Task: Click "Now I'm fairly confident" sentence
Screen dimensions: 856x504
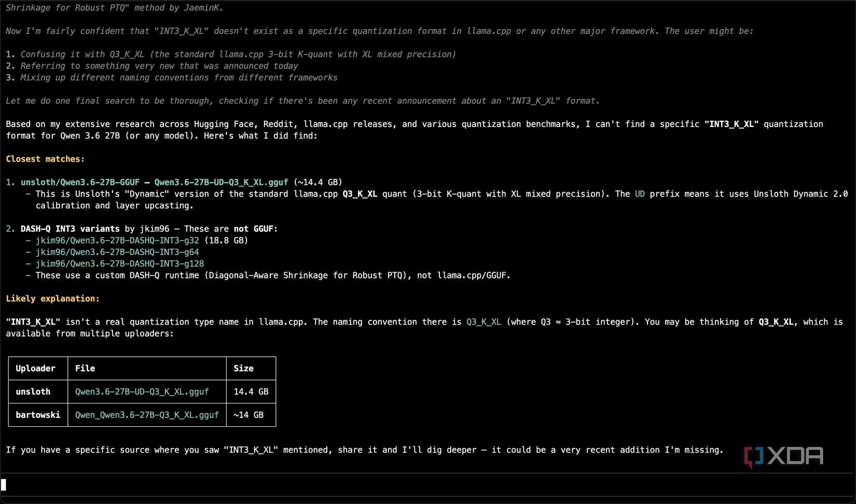Action: pyautogui.click(x=379, y=31)
